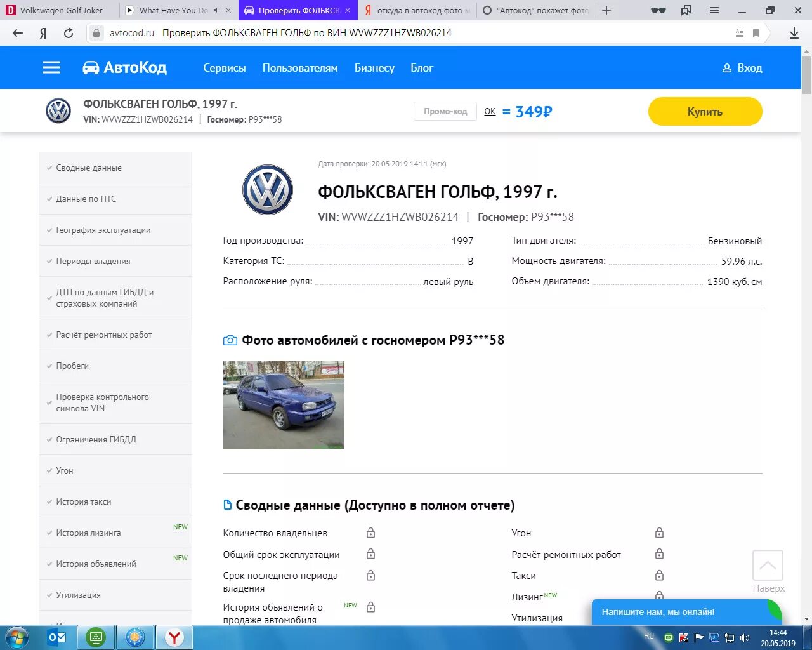
Task: Mute sound on What Have You Do tab
Action: [x=217, y=10]
